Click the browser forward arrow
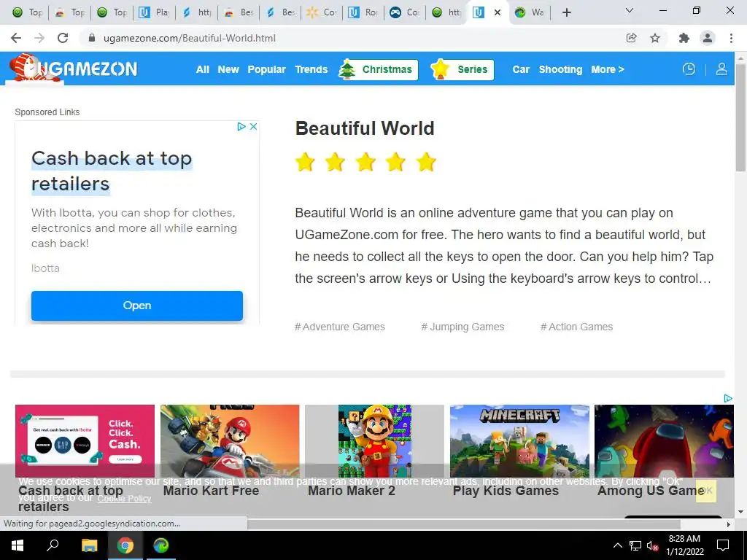The height and width of the screenshot is (560, 747). (39, 38)
